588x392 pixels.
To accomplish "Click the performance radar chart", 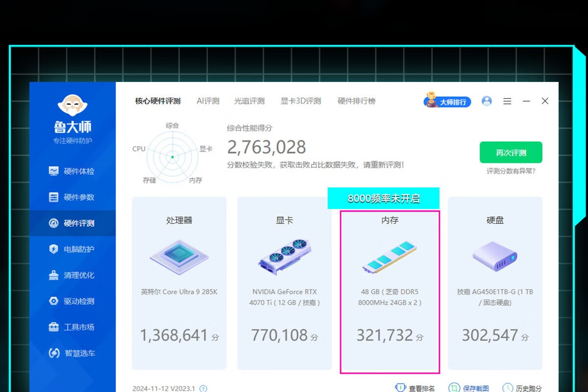I will tap(172, 157).
